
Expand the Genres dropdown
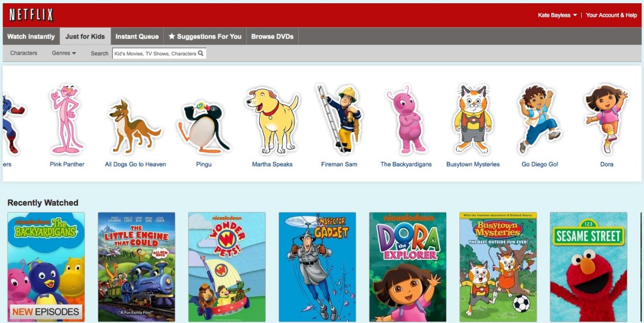coord(64,53)
